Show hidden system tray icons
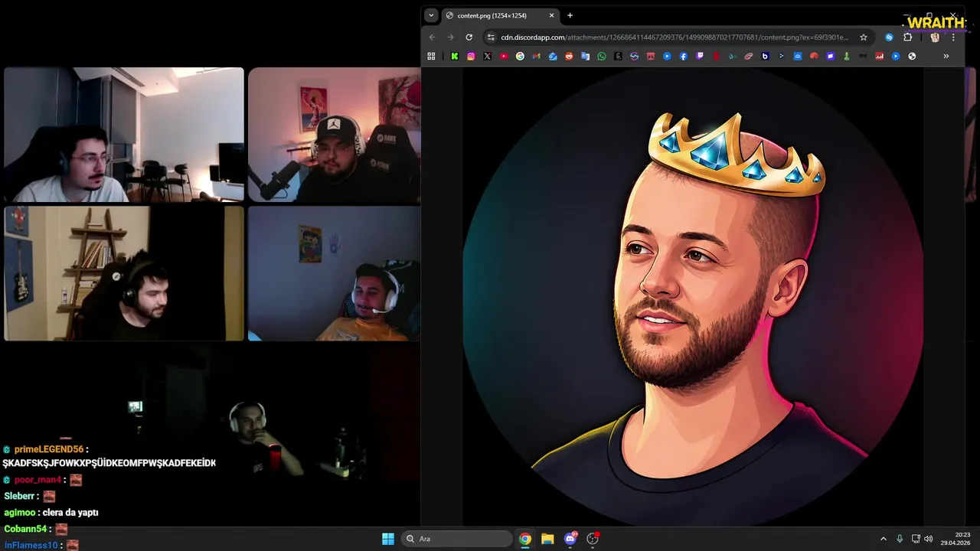 (x=883, y=539)
